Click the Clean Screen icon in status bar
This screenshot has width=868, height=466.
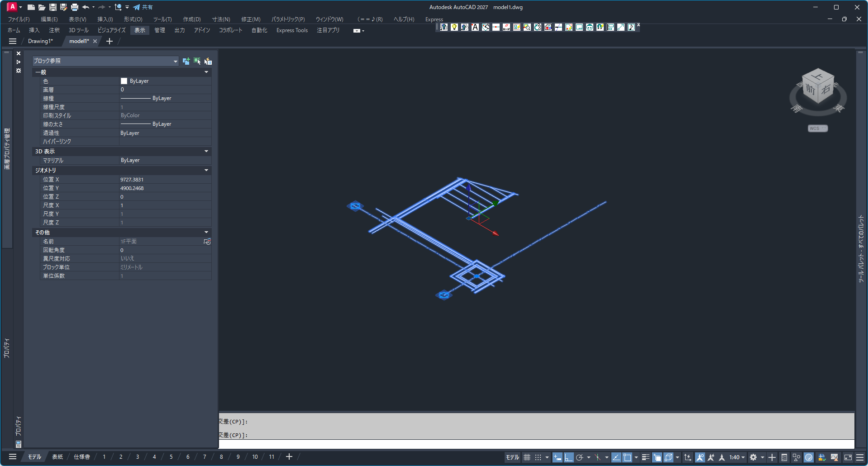click(x=848, y=457)
